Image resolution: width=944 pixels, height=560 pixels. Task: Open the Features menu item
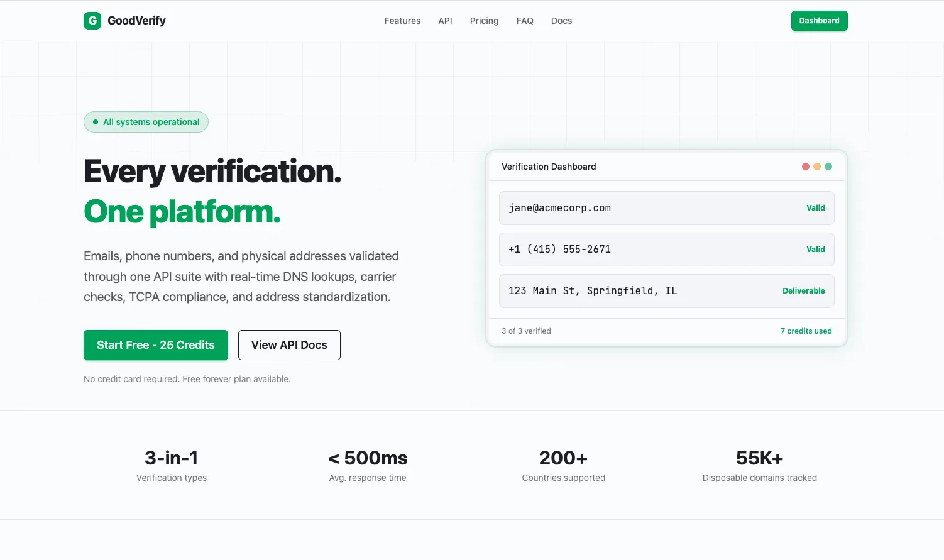[402, 21]
